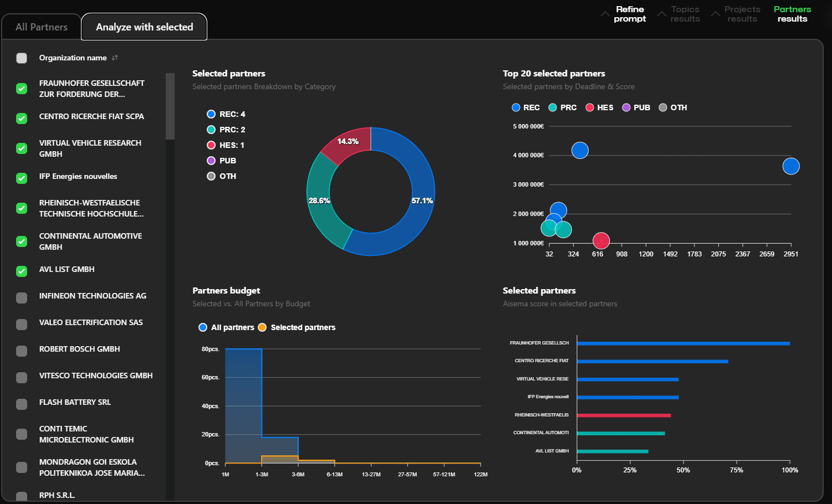Click the orange Selected partners legend marker
Image resolution: width=832 pixels, height=504 pixels.
pos(262,327)
